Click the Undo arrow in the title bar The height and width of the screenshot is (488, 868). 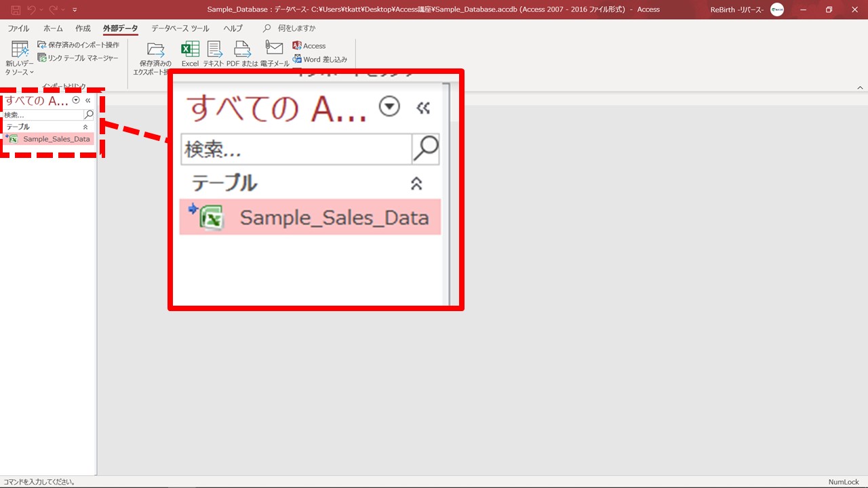click(31, 9)
